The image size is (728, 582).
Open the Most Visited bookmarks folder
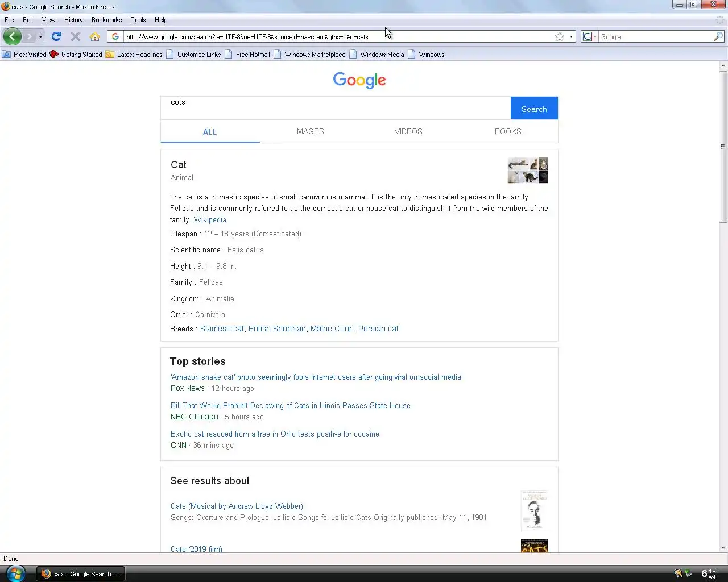pos(24,55)
